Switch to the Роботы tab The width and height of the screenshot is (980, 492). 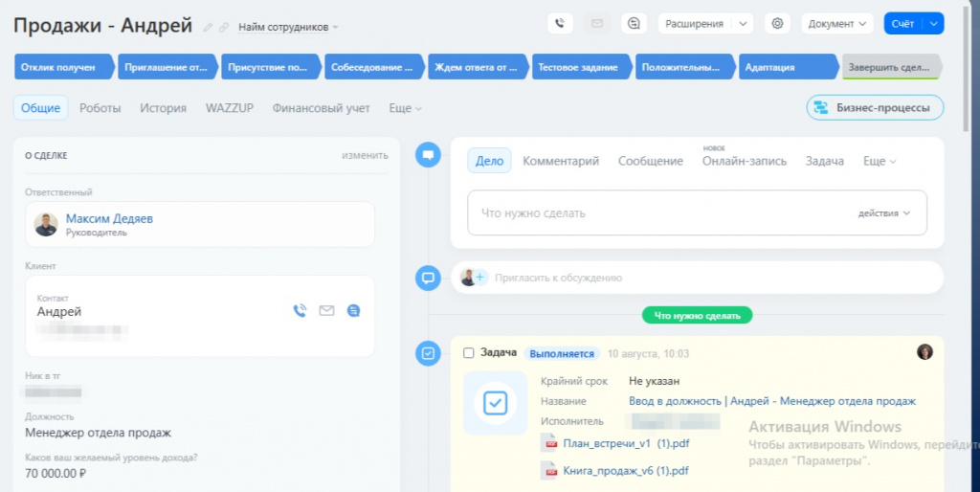coord(100,108)
